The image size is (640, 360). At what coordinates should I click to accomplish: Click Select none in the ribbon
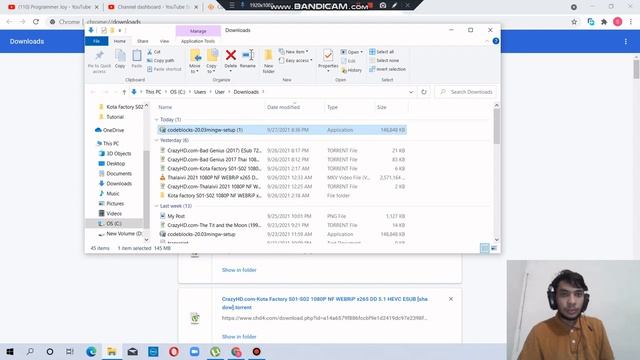(x=384, y=60)
